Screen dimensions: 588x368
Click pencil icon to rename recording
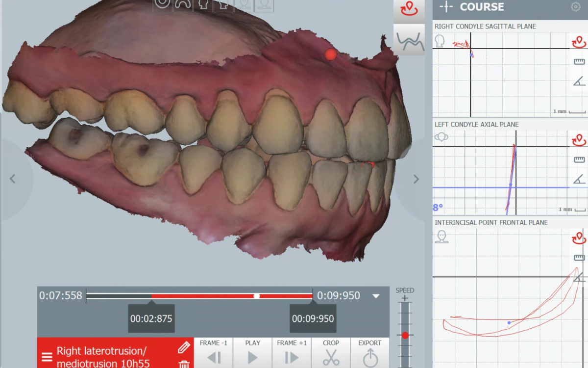click(x=184, y=348)
